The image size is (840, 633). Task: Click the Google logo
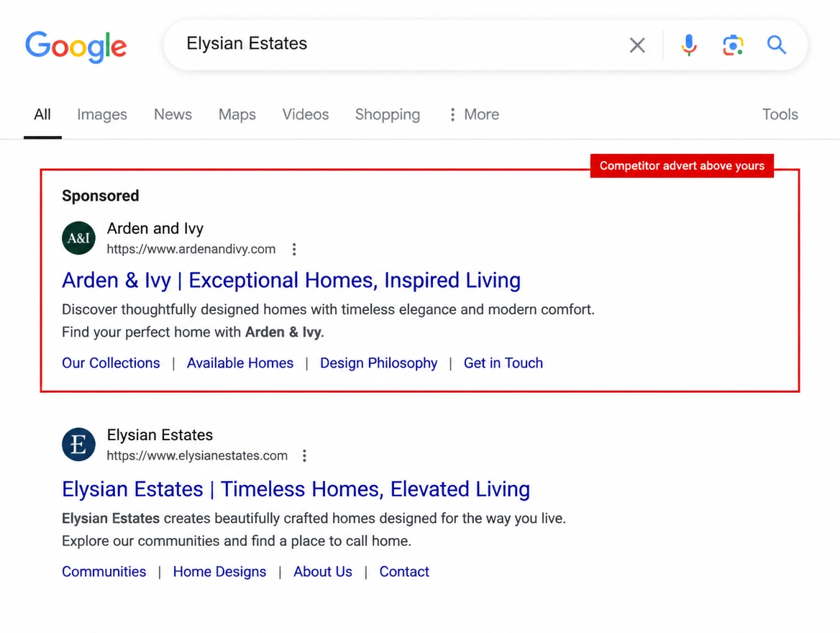click(76, 47)
